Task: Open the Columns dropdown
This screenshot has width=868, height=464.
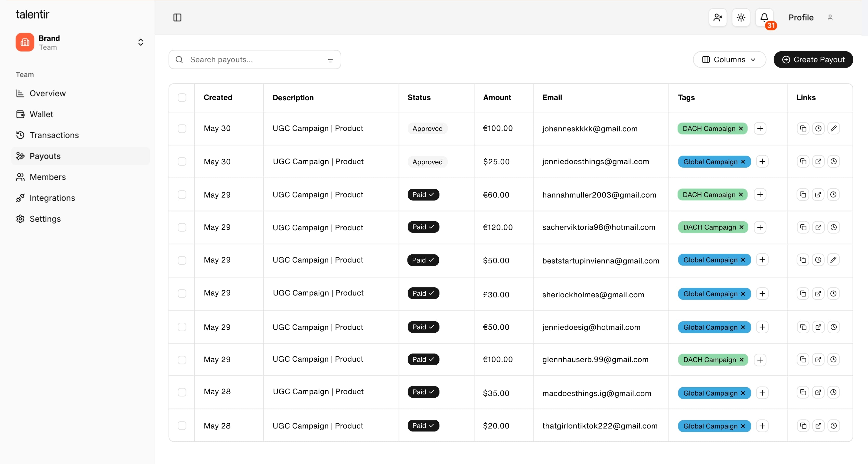Action: click(730, 60)
